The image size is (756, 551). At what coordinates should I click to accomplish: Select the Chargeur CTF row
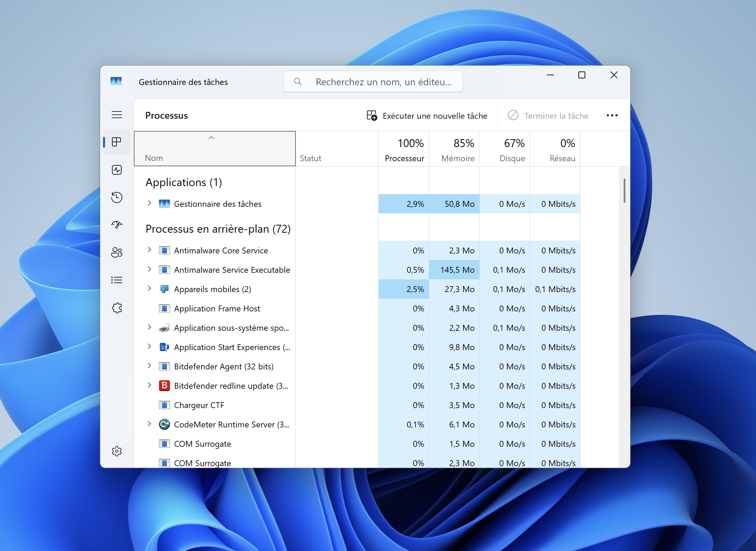click(x=357, y=405)
